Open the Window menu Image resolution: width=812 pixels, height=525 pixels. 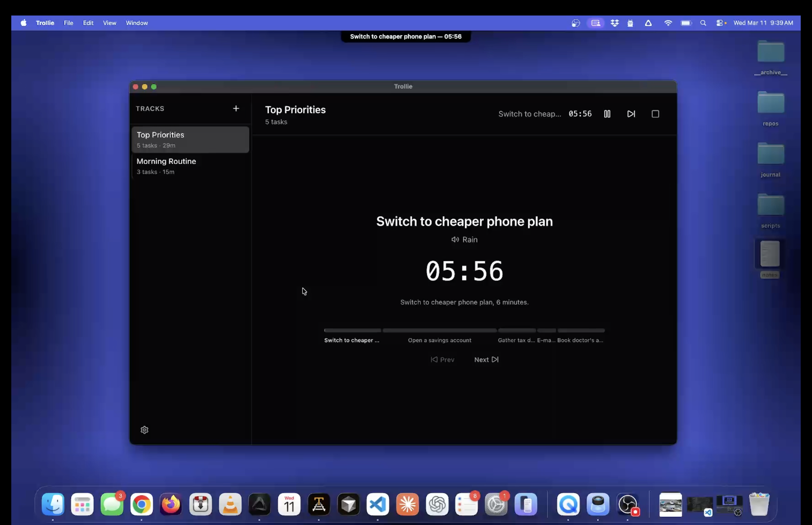[137, 23]
